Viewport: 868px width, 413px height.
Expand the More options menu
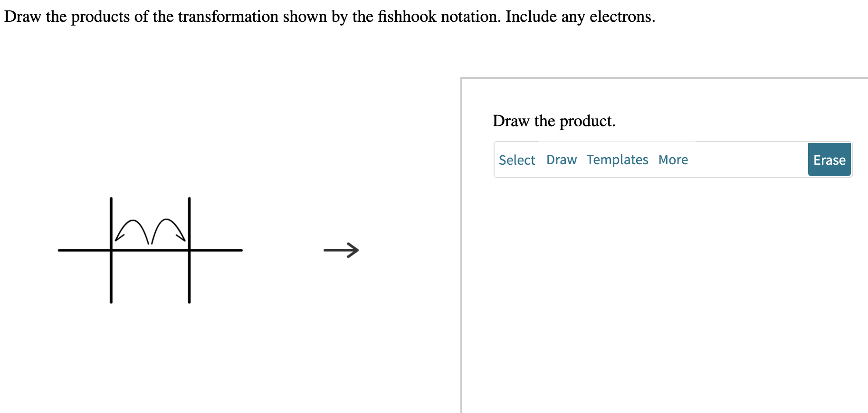click(672, 160)
